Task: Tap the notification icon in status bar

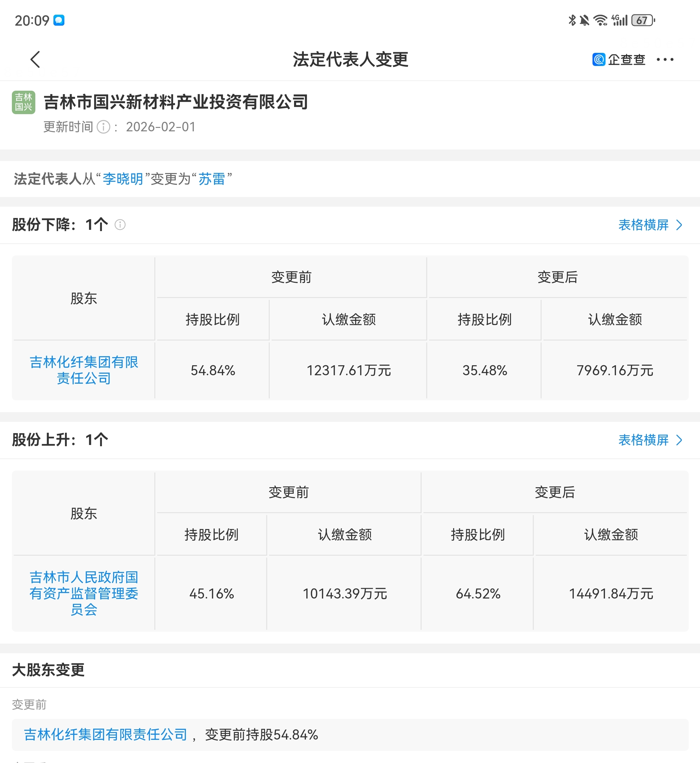Action: point(59,20)
